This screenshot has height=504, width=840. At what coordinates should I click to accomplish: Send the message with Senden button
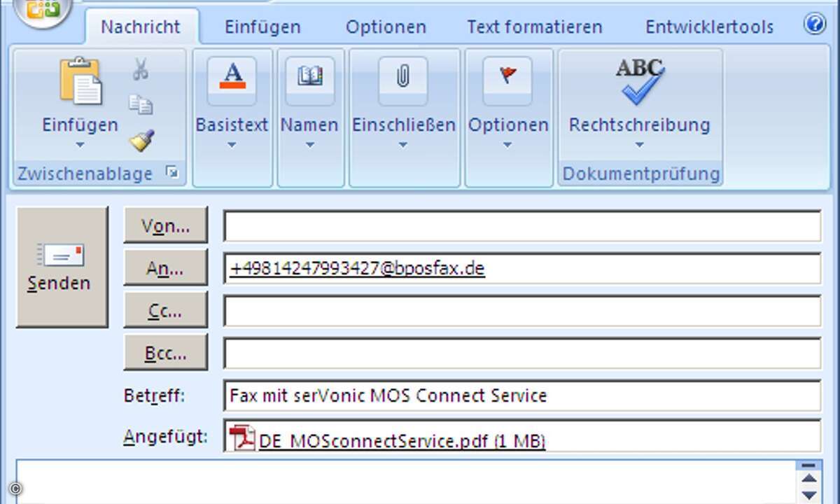[62, 267]
